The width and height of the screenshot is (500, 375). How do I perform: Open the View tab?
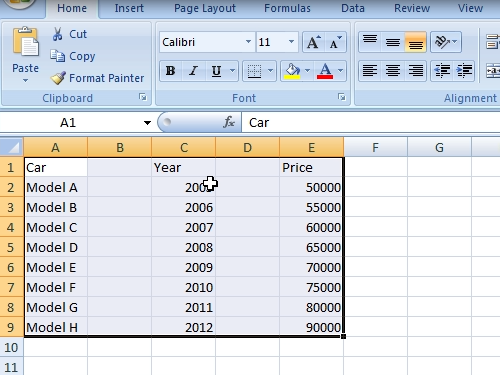pos(470,8)
